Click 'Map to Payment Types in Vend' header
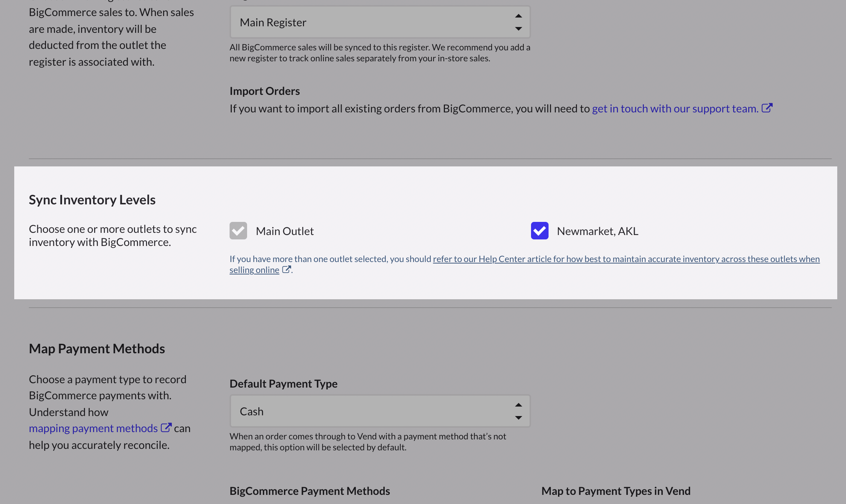The image size is (846, 504). click(616, 491)
